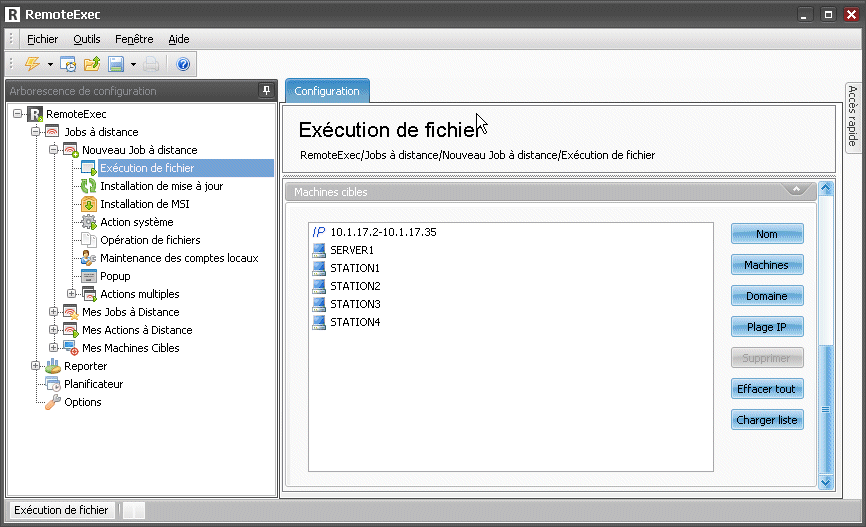Click the blue help question mark icon
Screen dimensions: 866x527
coord(183,65)
